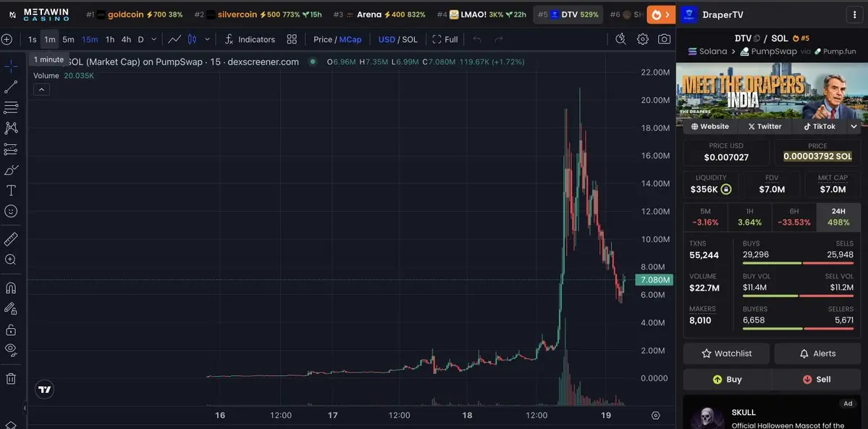Open the DraperTV TikTok link
Image resolution: width=868 pixels, height=429 pixels.
tap(818, 126)
